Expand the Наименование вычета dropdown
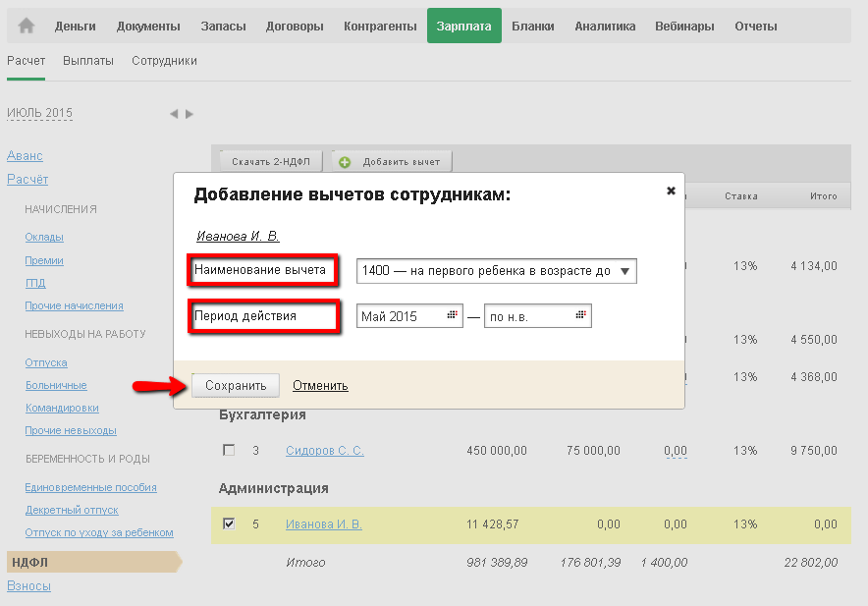Viewport: 868px width, 606px height. 497,271
